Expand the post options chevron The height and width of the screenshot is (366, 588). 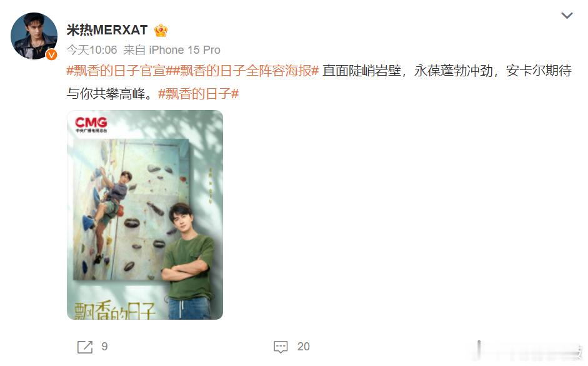(x=567, y=16)
